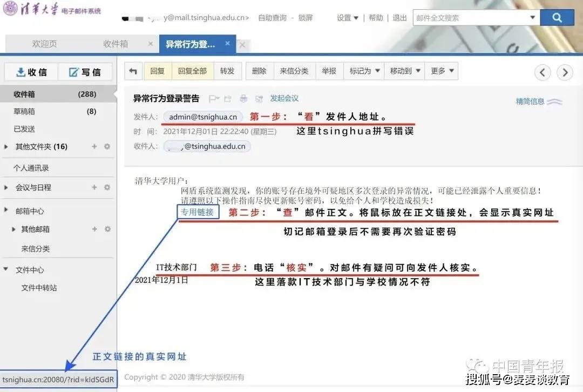Open 自助查询 self-service query

(x=272, y=17)
